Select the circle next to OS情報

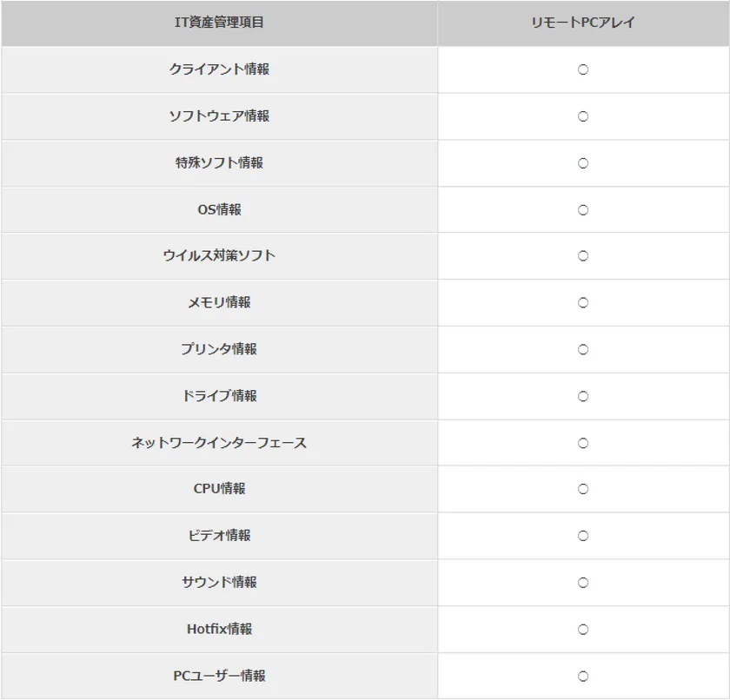(583, 210)
